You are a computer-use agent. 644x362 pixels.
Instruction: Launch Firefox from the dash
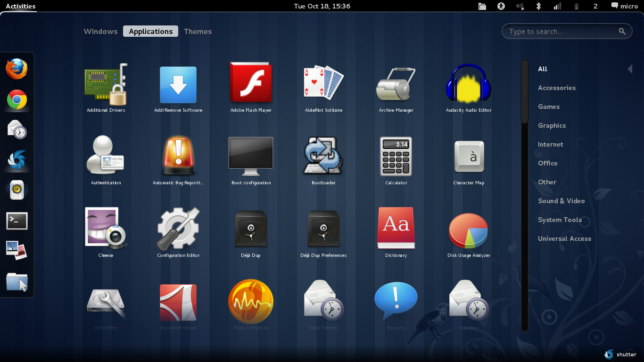click(17, 69)
